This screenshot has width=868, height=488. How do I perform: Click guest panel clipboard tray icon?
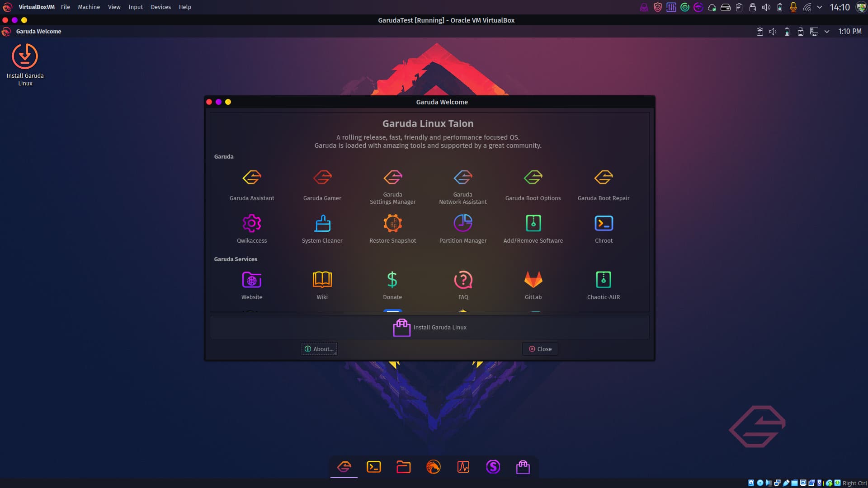tap(760, 32)
